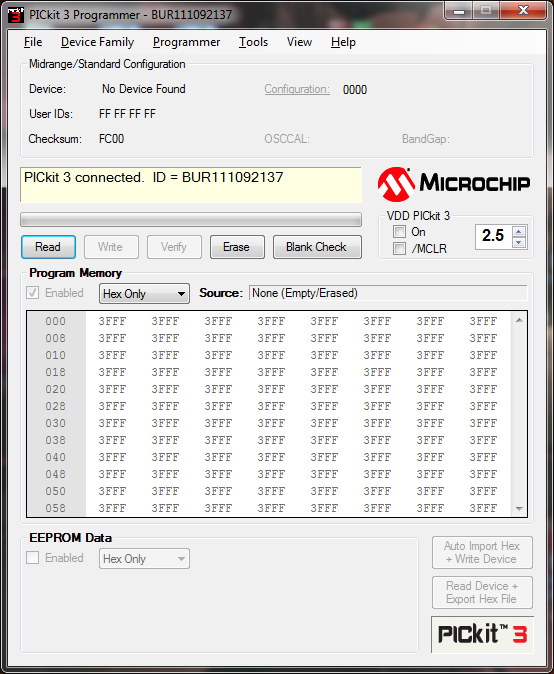The height and width of the screenshot is (674, 554).
Task: Toggle the Program Memory Enabled checkbox
Action: click(x=33, y=293)
